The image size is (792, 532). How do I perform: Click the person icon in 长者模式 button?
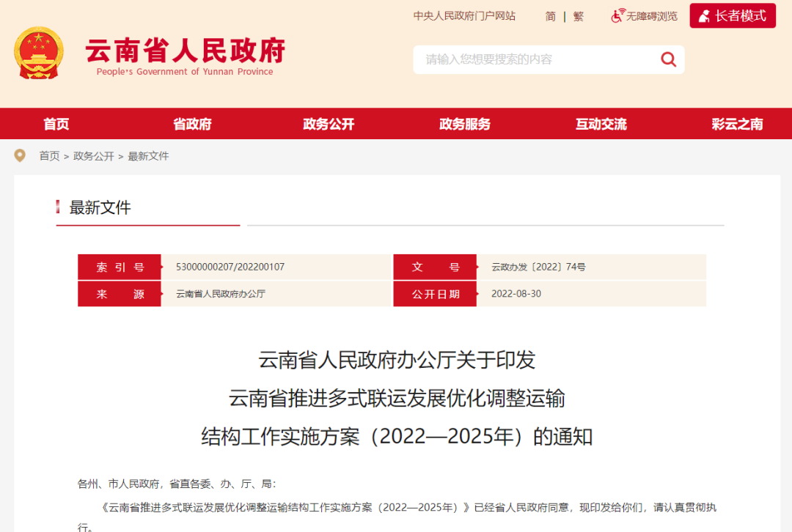click(x=704, y=15)
